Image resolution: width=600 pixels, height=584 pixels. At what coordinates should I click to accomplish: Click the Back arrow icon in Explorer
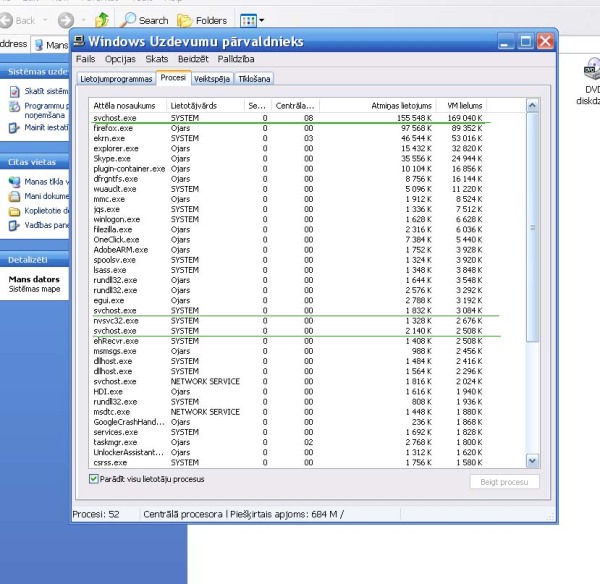(6, 20)
